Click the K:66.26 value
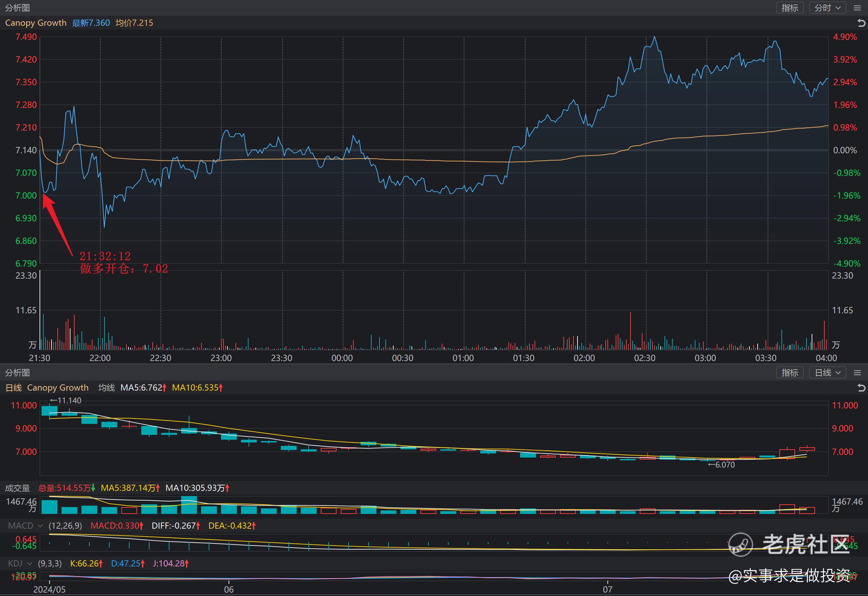Viewport: 868px width, 596px height. pyautogui.click(x=86, y=563)
